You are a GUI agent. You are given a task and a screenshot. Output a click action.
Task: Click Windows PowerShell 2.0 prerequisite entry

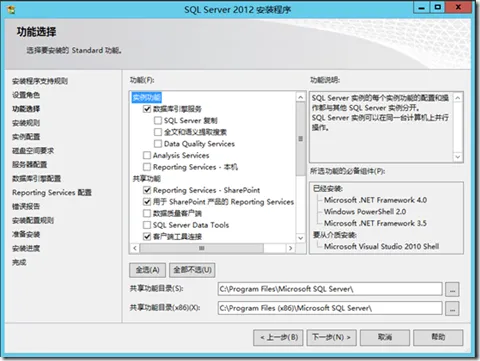[365, 212]
